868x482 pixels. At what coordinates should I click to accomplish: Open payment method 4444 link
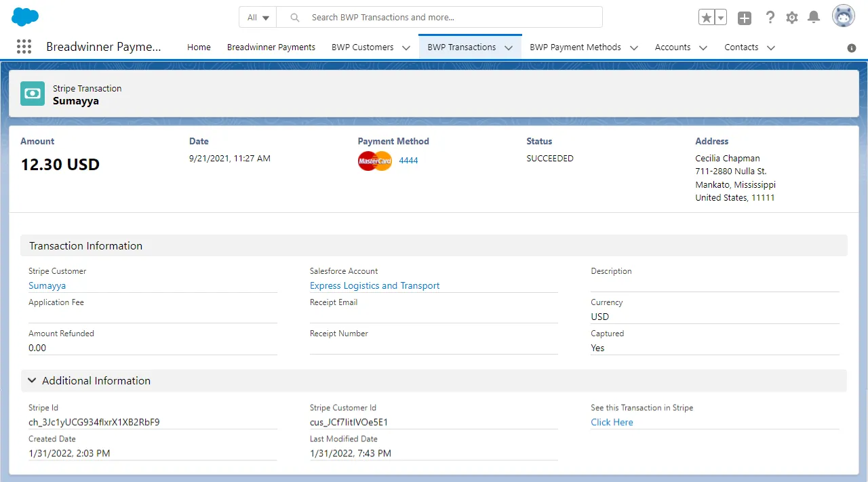[408, 161]
